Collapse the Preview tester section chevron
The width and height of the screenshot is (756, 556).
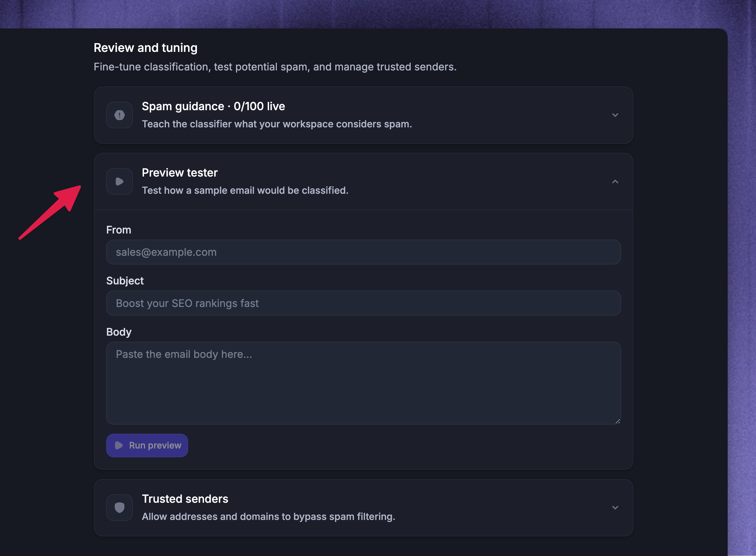(x=615, y=182)
